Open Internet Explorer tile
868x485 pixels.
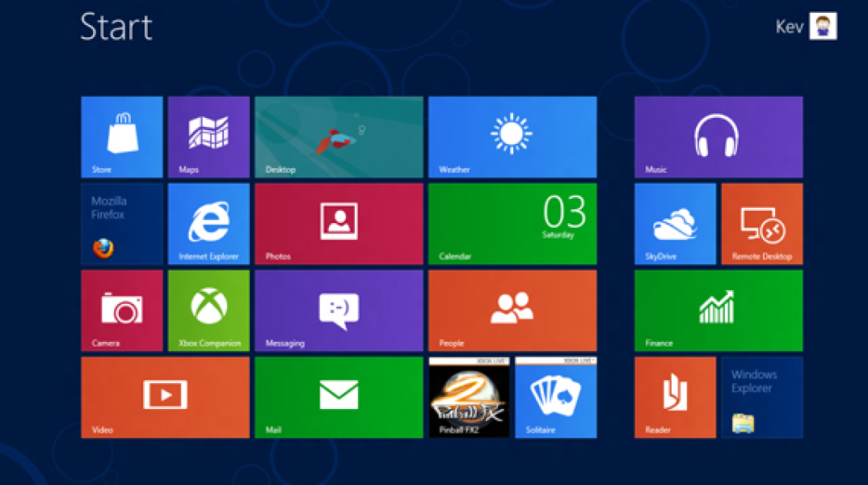tap(209, 224)
